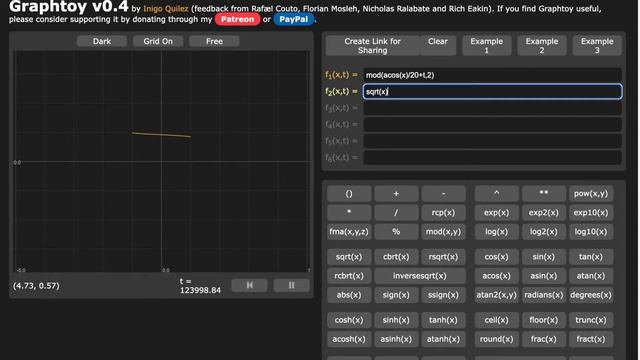
Task: Clear all formulas with Clear button
Action: [x=438, y=46]
